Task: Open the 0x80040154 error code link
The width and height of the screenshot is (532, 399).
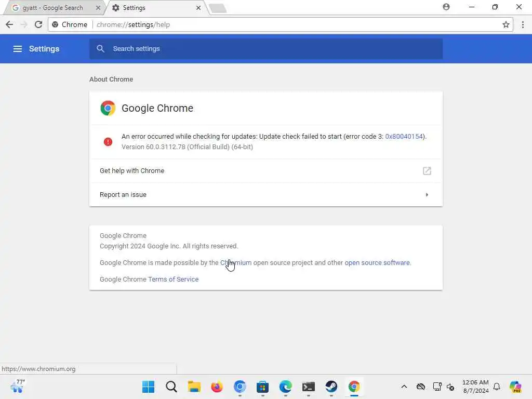Action: [x=404, y=137]
